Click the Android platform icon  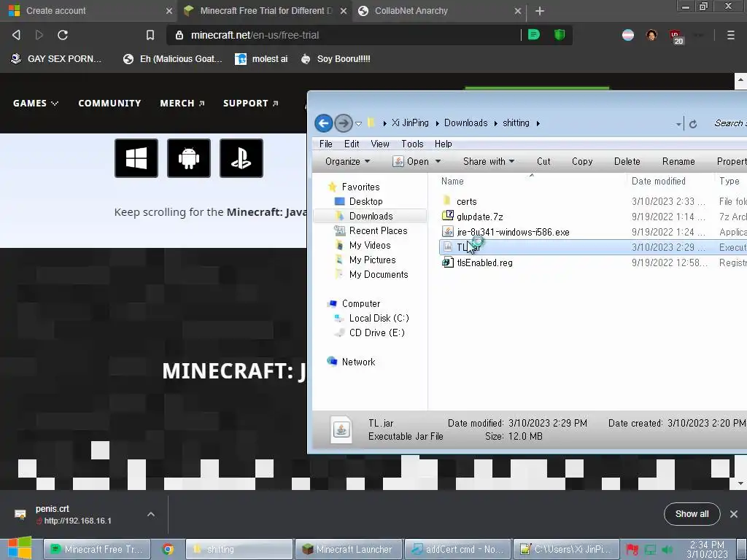tap(189, 158)
